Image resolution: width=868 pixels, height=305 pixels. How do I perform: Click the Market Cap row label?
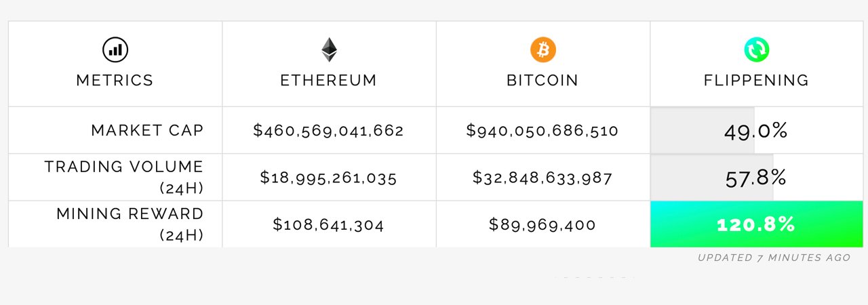pos(147,131)
